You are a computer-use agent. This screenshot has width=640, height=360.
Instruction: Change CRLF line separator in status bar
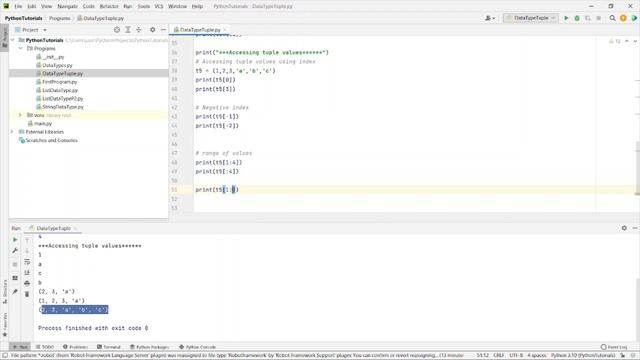pyautogui.click(x=498, y=356)
